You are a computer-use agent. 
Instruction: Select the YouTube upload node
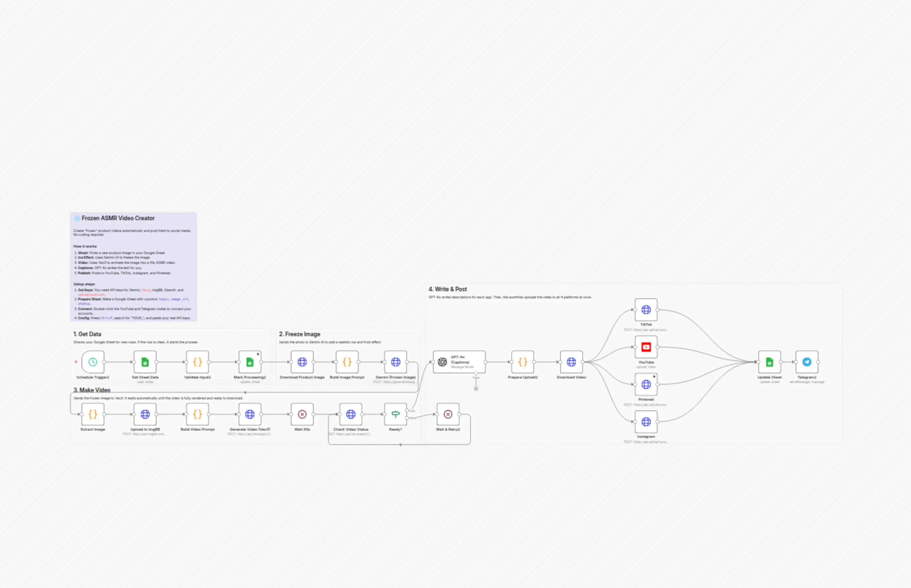coord(646,347)
